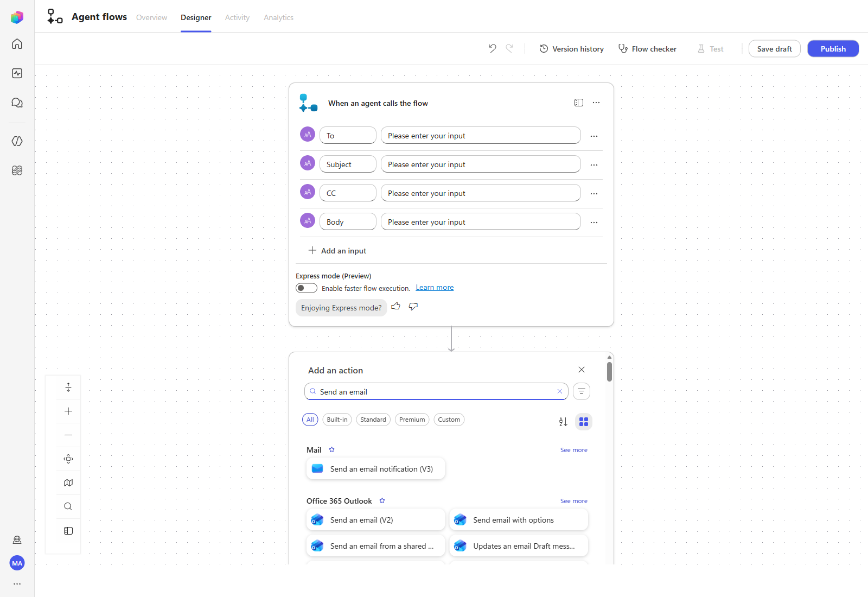868x597 pixels.
Task: Click the redo arrow icon
Action: [509, 48]
